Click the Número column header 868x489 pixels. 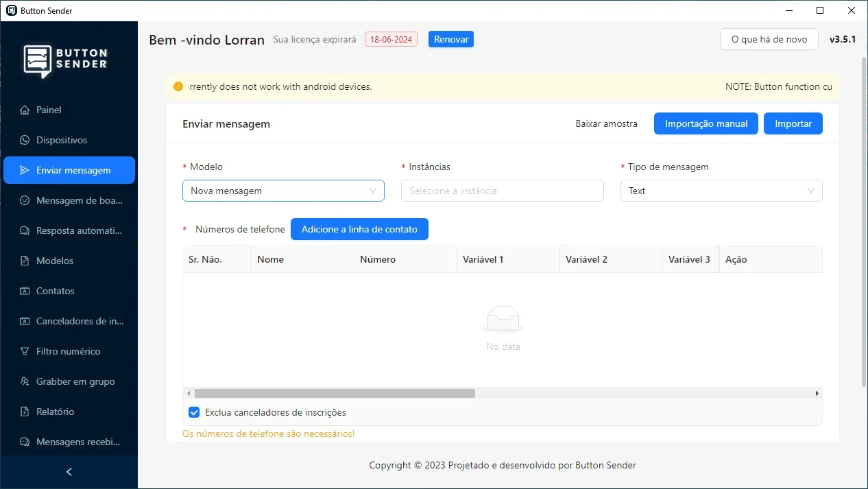click(x=405, y=259)
